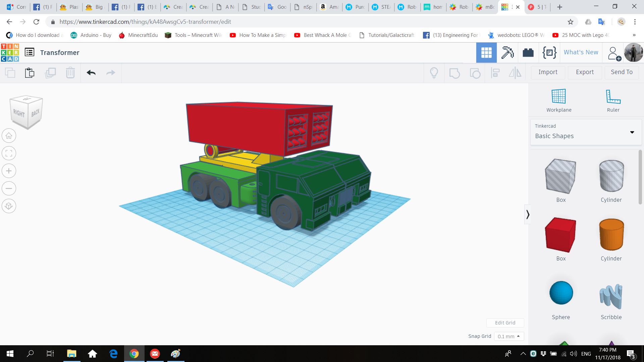Open the design list menu icon
This screenshot has height=362, width=644.
pyautogui.click(x=30, y=53)
